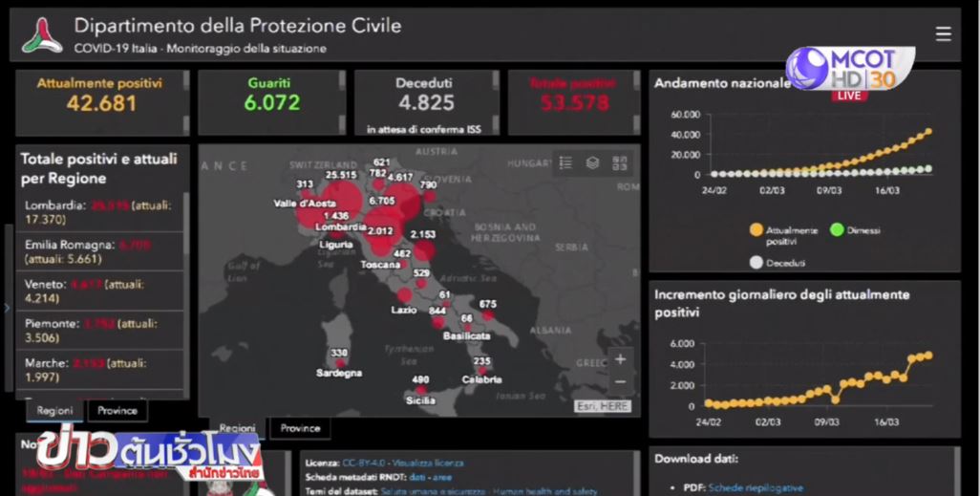The height and width of the screenshot is (496, 980).
Task: Select Emilia Romagna in the region list
Action: click(x=97, y=251)
